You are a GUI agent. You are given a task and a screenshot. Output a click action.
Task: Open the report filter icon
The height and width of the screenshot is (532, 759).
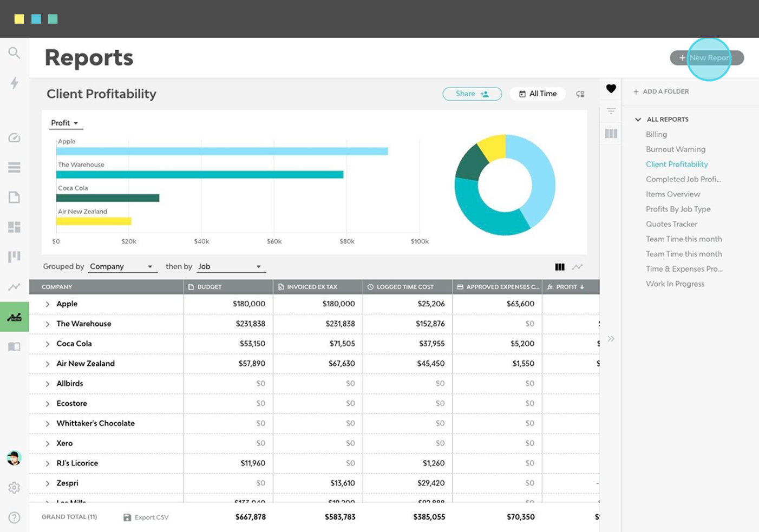611,111
